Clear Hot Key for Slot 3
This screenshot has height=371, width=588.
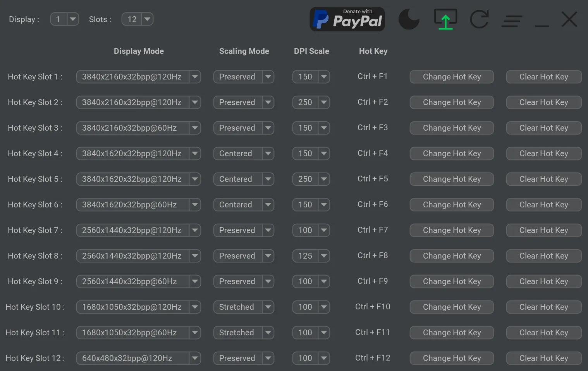coord(543,128)
